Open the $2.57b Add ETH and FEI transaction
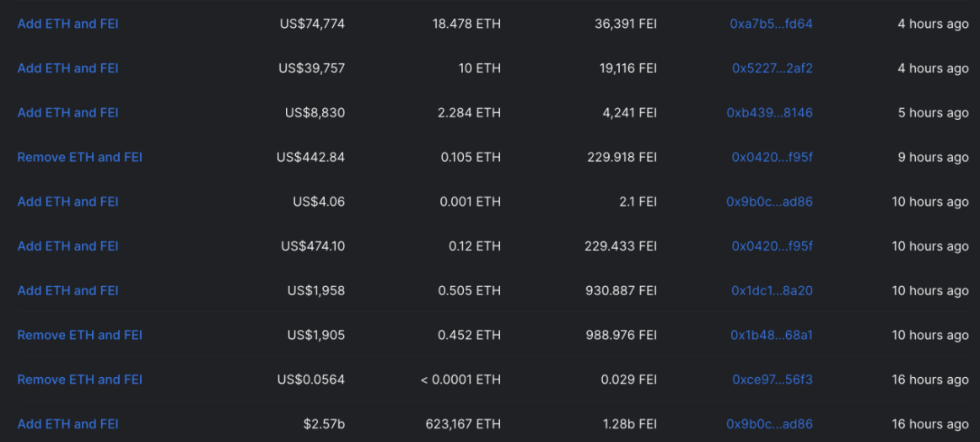The image size is (980, 442). pos(67,424)
